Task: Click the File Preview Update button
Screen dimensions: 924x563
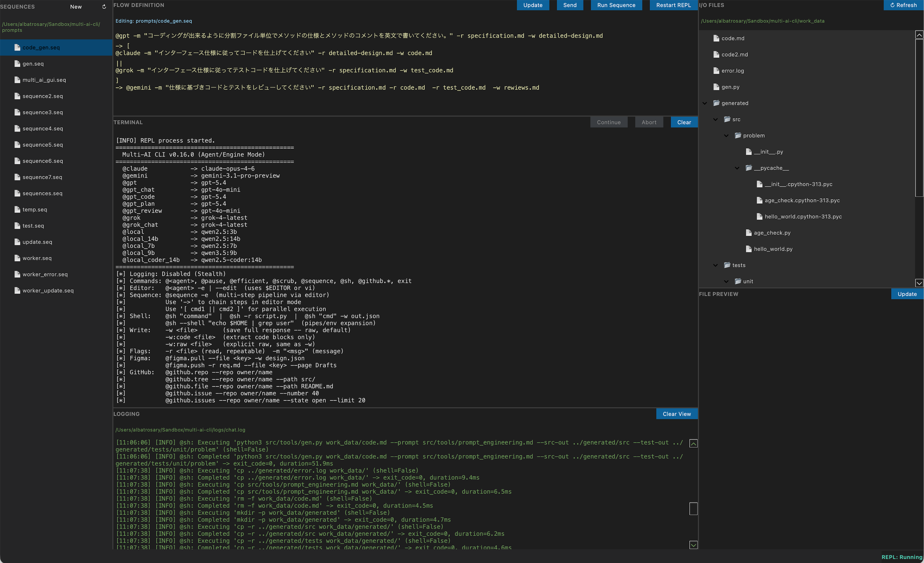Action: [907, 294]
